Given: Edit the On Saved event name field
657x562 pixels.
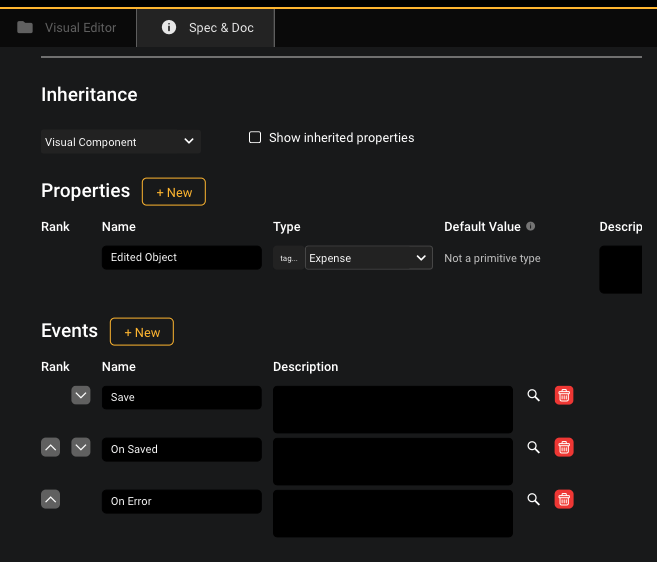Looking at the screenshot, I should (182, 449).
